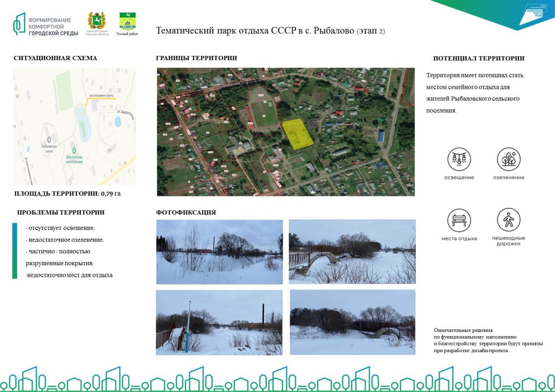Open the satellite territory boundaries image
Viewport: 555px width, 392px height.
[x=286, y=132]
